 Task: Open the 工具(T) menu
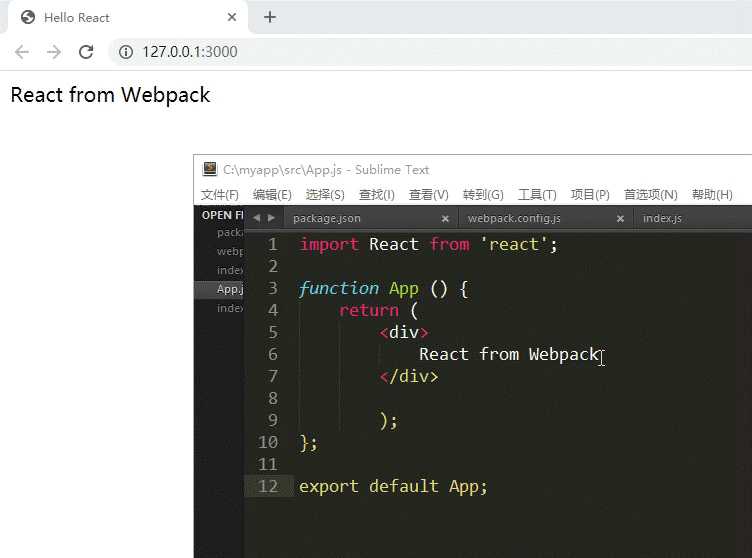pyautogui.click(x=537, y=195)
